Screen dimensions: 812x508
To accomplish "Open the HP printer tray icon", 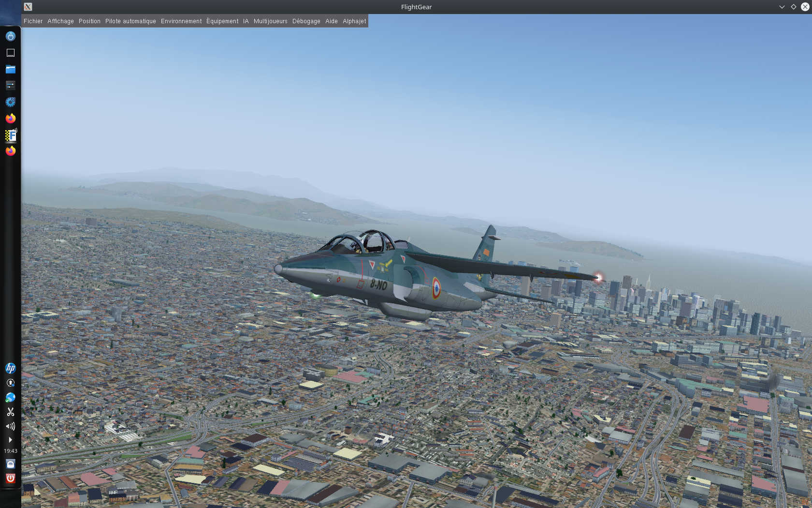I will [11, 368].
